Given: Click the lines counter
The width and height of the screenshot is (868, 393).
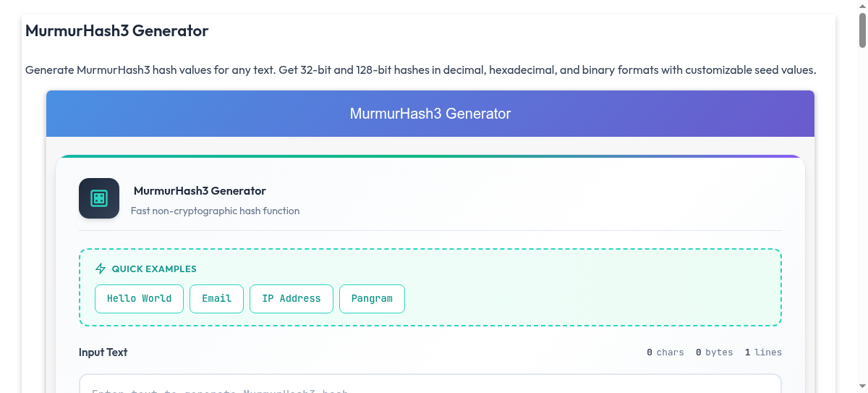Looking at the screenshot, I should coord(763,352).
